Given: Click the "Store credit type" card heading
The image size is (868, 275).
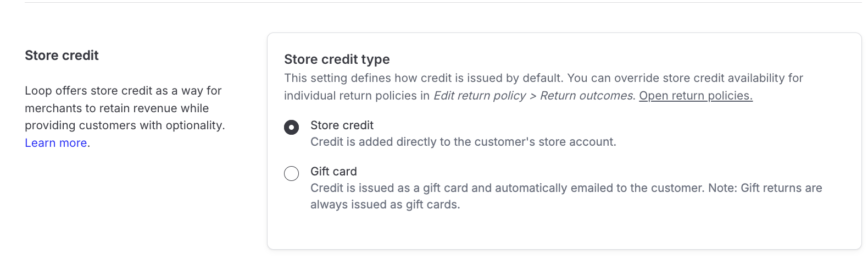Looking at the screenshot, I should 337,59.
